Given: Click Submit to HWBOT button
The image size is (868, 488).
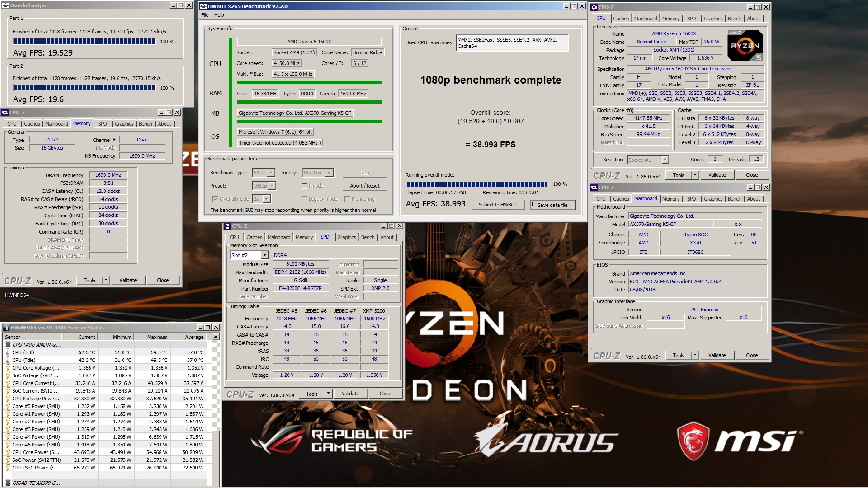Looking at the screenshot, I should point(498,205).
